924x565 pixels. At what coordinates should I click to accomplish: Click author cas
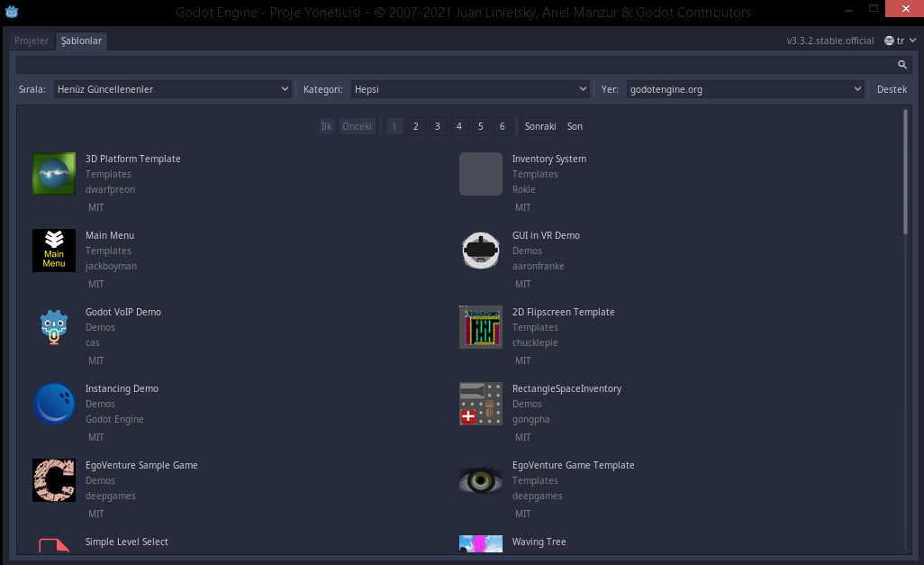click(93, 342)
